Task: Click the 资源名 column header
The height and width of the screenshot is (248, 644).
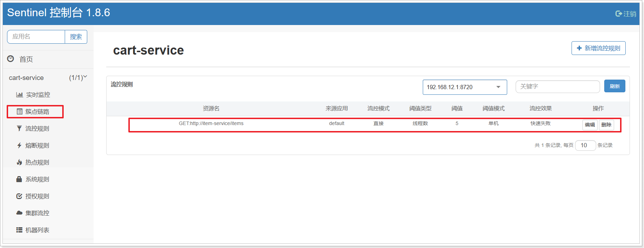Action: coord(211,108)
